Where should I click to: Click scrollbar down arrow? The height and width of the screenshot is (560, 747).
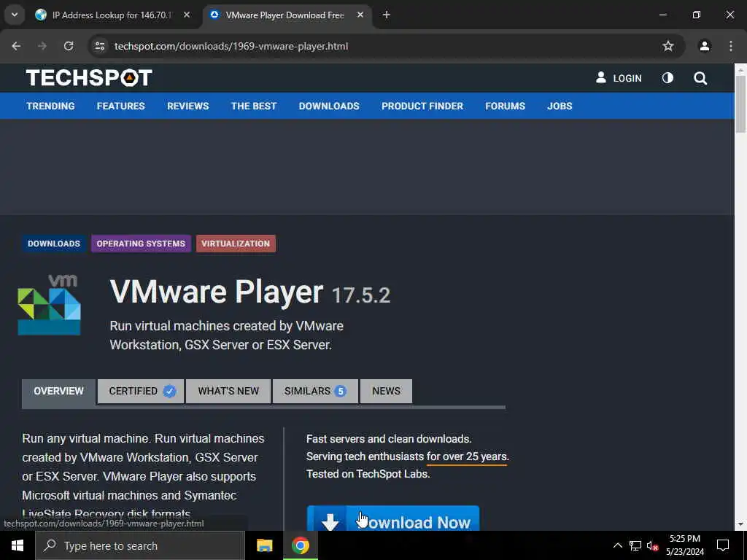point(740,525)
